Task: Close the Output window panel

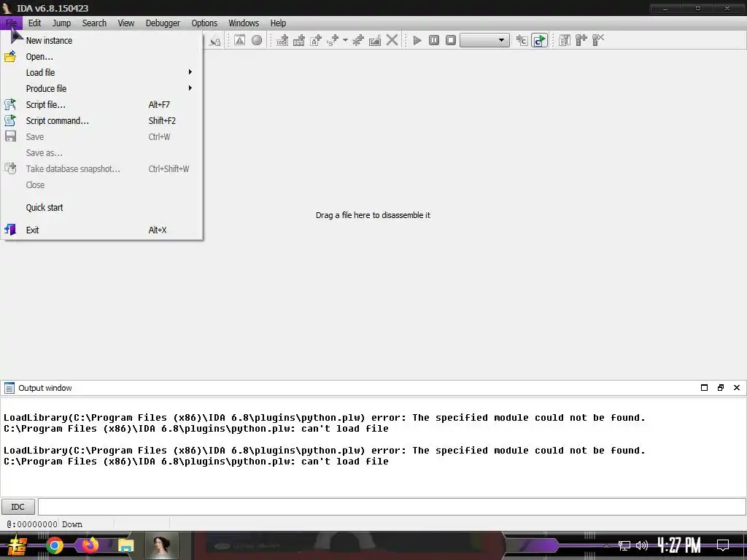Action: [x=737, y=388]
